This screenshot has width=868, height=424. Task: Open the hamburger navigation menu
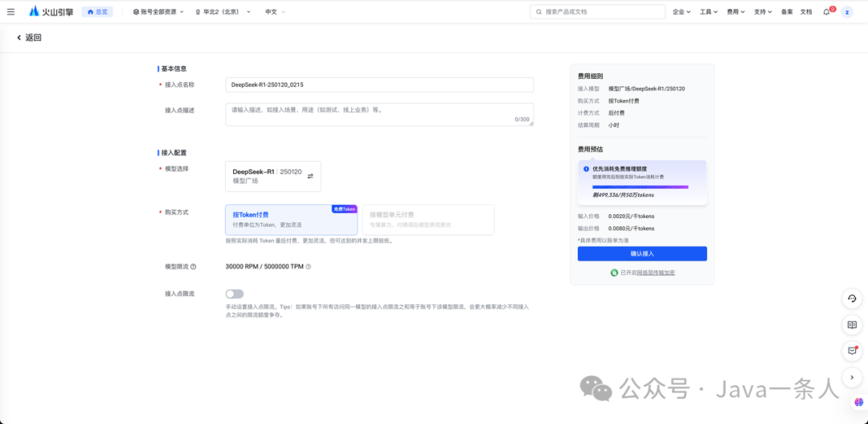pos(11,11)
